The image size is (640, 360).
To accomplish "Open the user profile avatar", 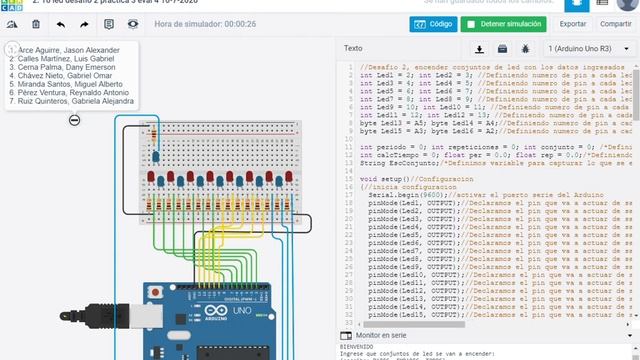I will coord(627,4).
